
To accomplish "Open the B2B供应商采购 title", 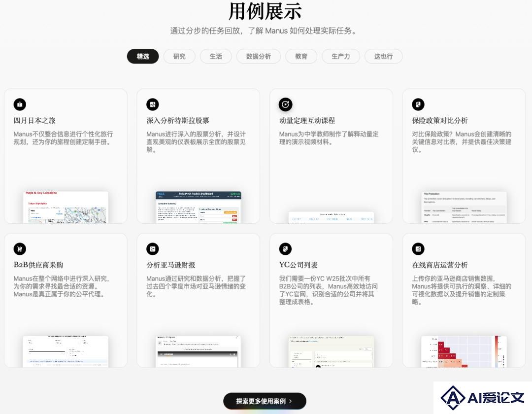I will click(x=38, y=265).
